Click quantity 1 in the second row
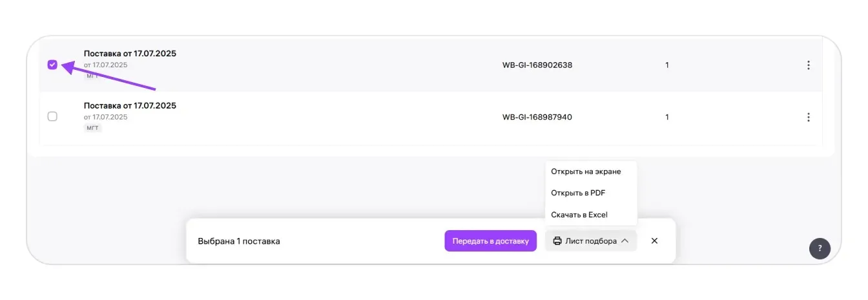The image size is (868, 300). click(667, 117)
